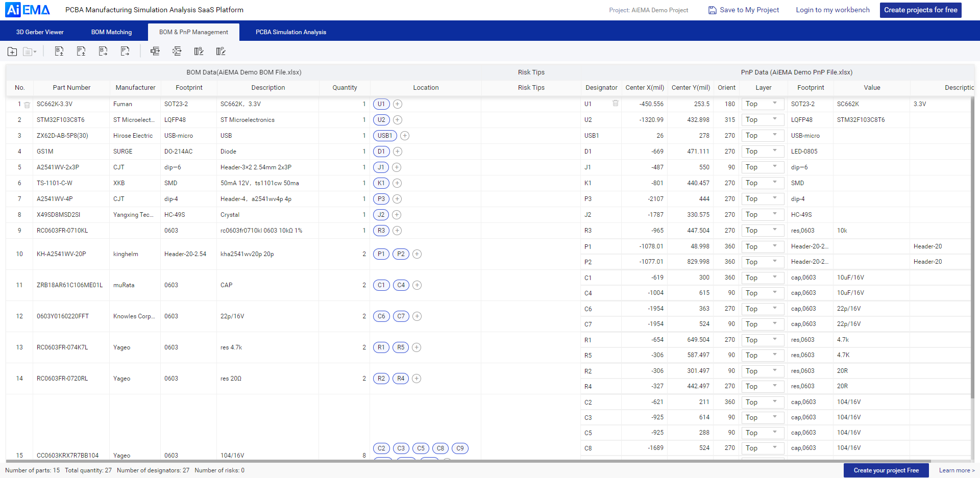Click Center X value -1320.99
980x478 pixels.
[651, 120]
